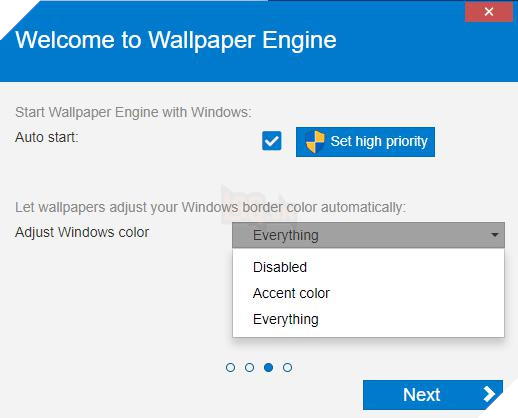This screenshot has width=518, height=418.
Task: Select the fourth page indicator dot
Action: (x=287, y=368)
